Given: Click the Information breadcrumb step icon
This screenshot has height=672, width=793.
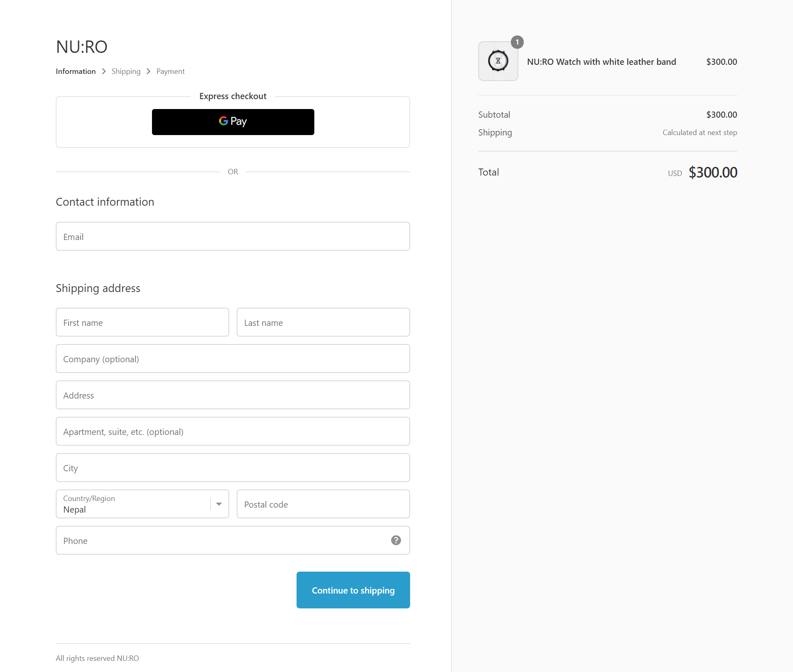Looking at the screenshot, I should [75, 71].
